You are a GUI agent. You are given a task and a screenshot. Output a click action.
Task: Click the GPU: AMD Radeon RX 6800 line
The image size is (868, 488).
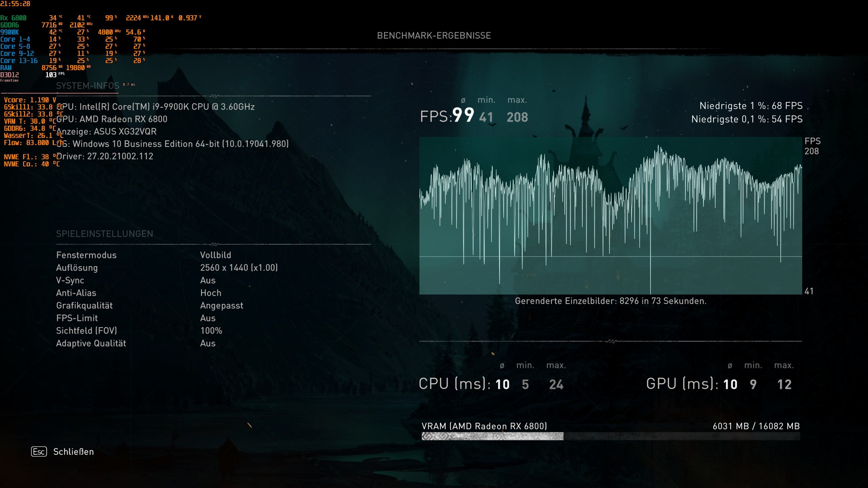click(112, 119)
